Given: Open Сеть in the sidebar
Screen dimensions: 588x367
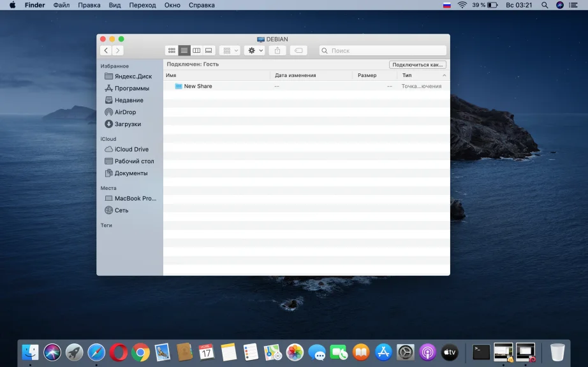Looking at the screenshot, I should point(121,210).
